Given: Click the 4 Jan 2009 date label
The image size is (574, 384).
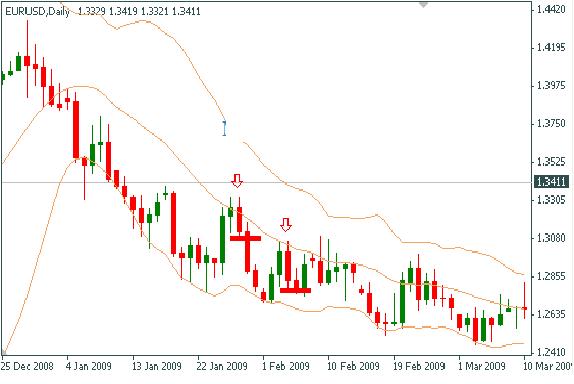Looking at the screenshot, I should (89, 366).
